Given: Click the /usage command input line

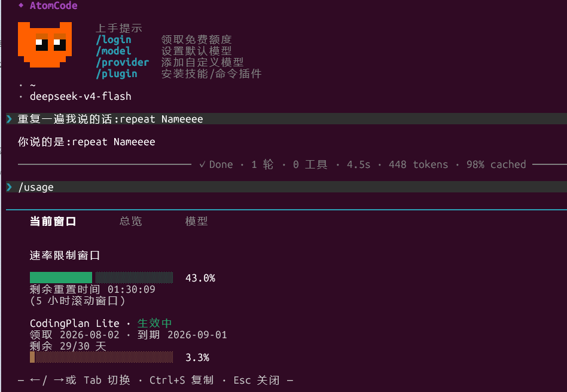Looking at the screenshot, I should coord(286,187).
